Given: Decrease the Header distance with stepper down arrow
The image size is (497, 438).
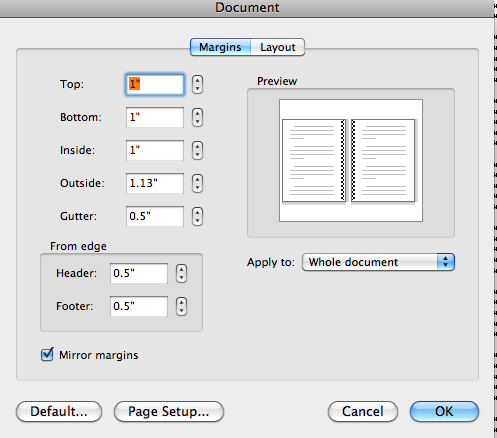Looking at the screenshot, I should [181, 278].
